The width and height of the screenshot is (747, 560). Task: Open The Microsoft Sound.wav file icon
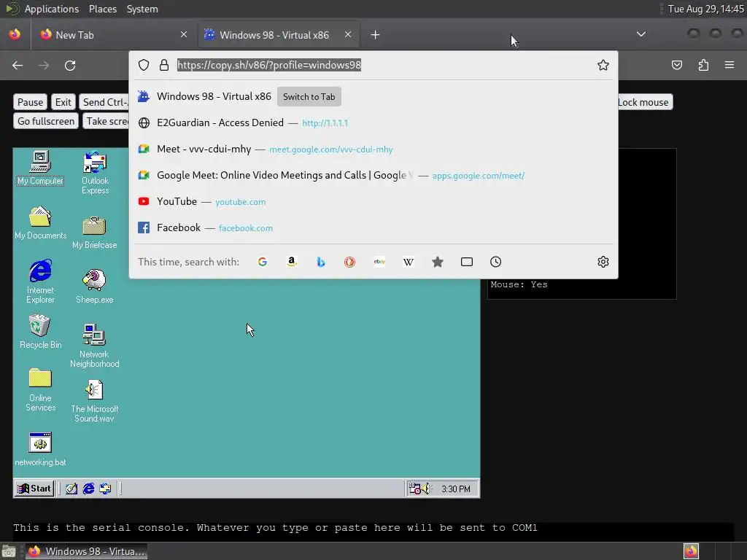point(94,401)
